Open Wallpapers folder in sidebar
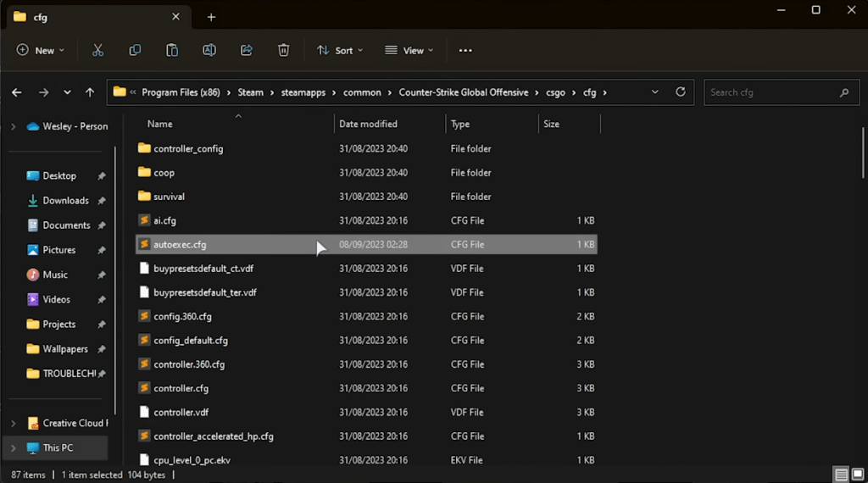Screen dimensions: 868x483 click(x=64, y=349)
